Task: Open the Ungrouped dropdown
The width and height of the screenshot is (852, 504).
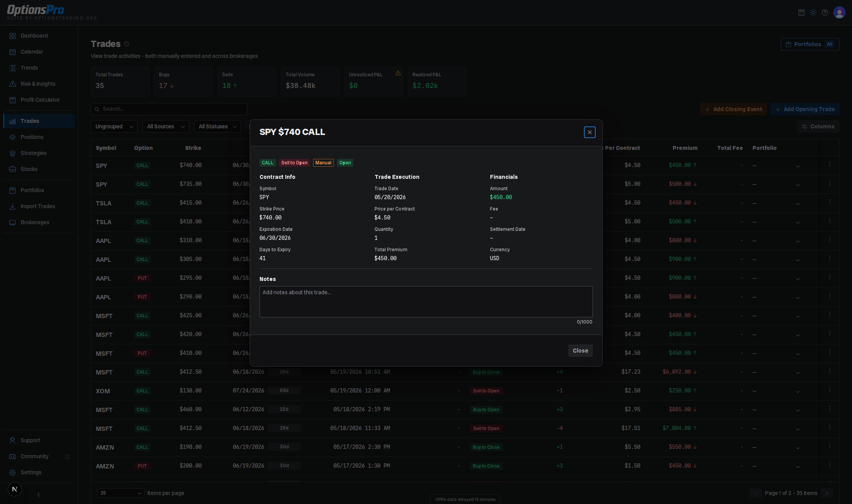Action: 114,126
